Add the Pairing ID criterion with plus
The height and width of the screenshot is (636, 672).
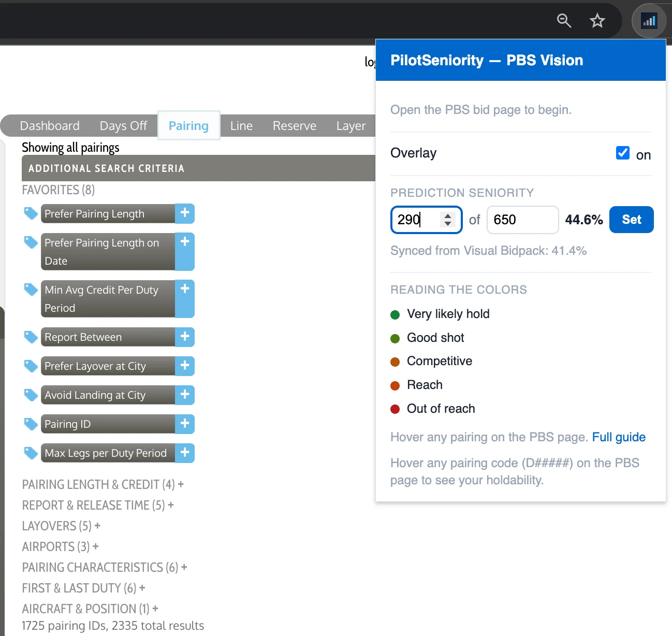[185, 424]
